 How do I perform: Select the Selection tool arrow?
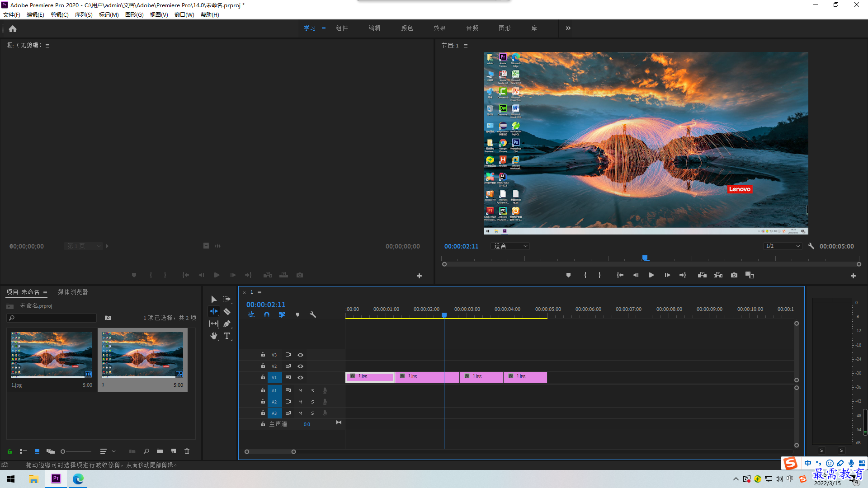pyautogui.click(x=214, y=300)
